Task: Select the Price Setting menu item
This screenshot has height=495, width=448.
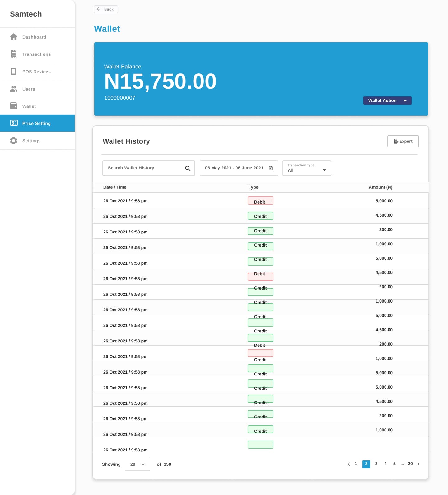Action: 37,123
